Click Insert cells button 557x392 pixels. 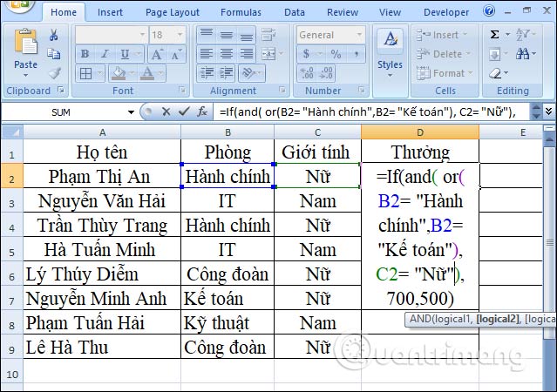pos(442,35)
